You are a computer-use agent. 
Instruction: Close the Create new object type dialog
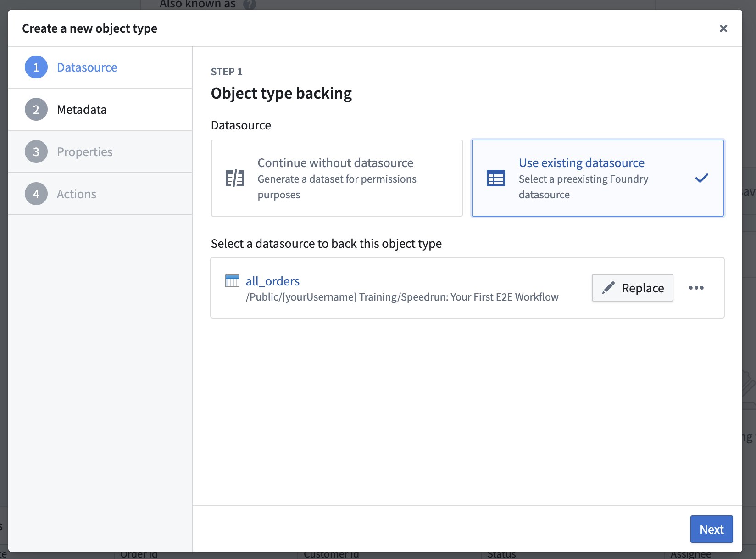click(723, 28)
